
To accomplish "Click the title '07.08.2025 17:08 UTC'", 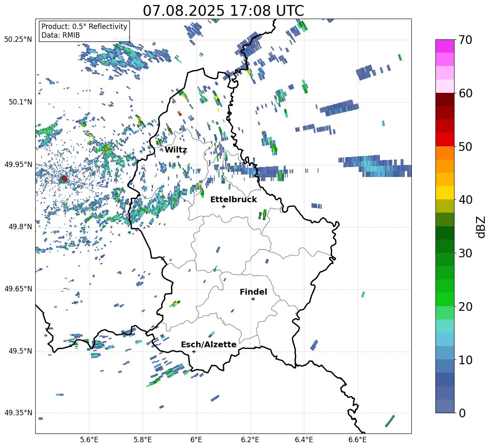I will (x=224, y=11).
